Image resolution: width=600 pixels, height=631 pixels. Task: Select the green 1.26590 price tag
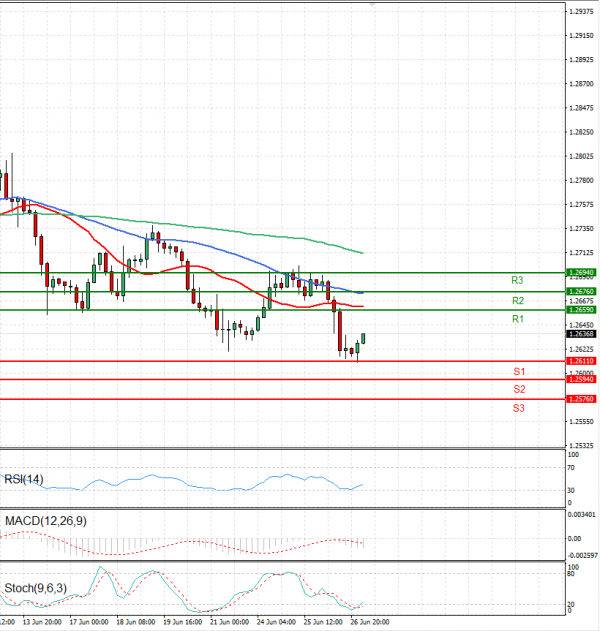click(x=581, y=309)
